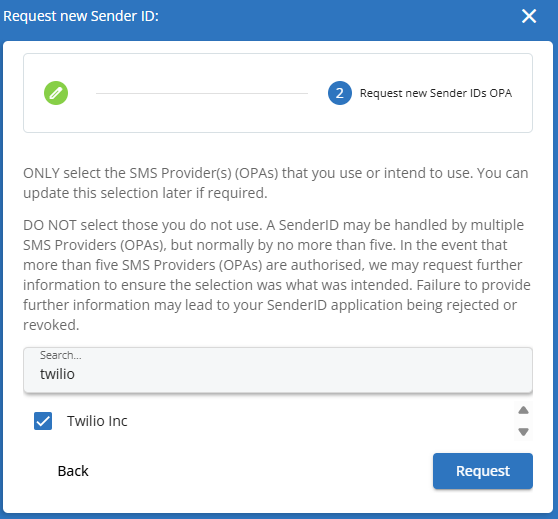Screen dimensions: 558x519
Task: Click the Twilio Inc provider label
Action: pyautogui.click(x=97, y=421)
